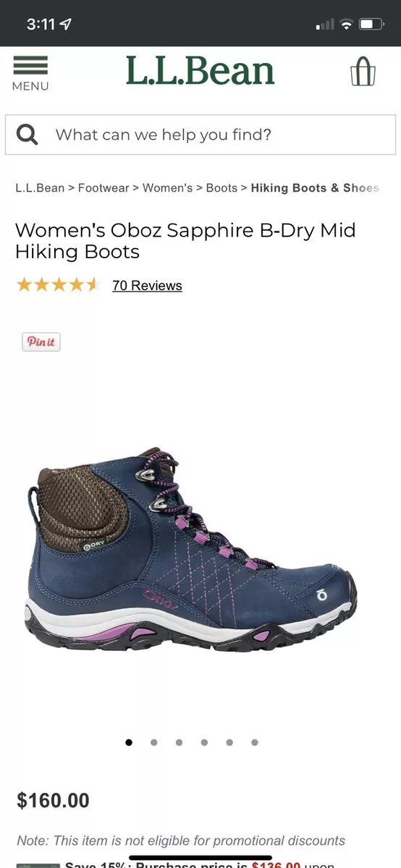401x868 pixels.
Task: Select the last image carousel dot
Action: click(255, 742)
